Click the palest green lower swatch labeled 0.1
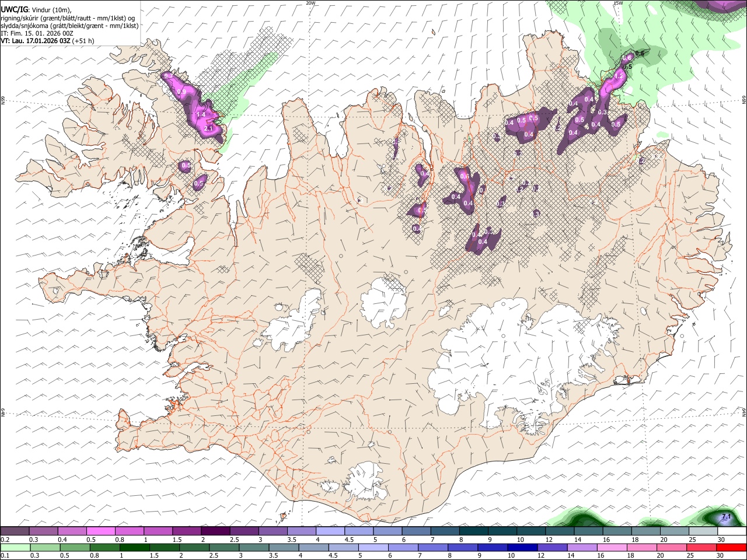The image size is (747, 560). point(15,547)
